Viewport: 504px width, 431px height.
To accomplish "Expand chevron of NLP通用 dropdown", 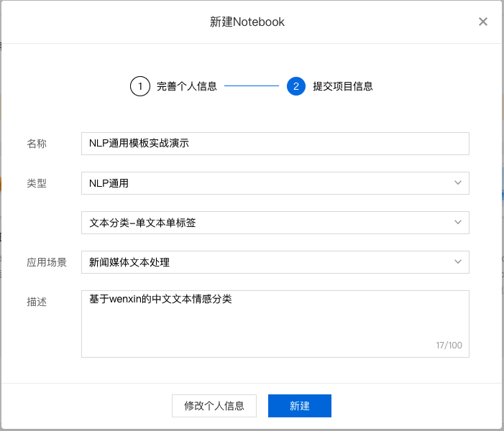I will coord(458,182).
